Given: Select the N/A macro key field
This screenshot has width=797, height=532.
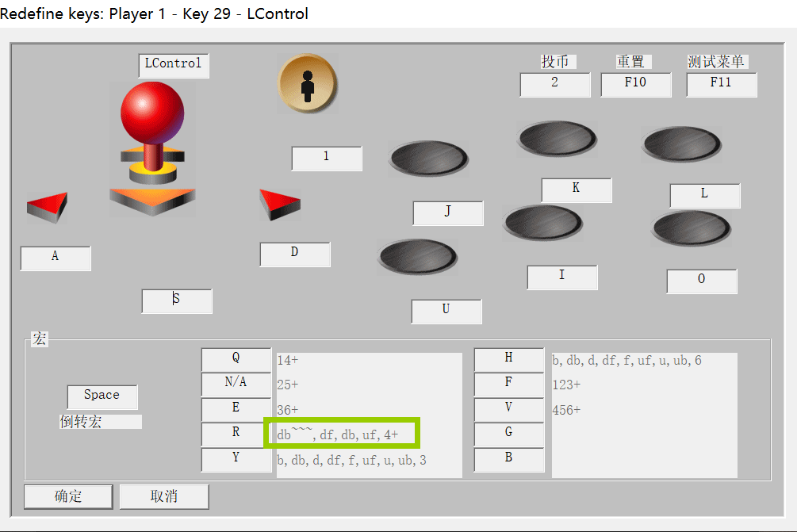Looking at the screenshot, I should click(x=236, y=385).
